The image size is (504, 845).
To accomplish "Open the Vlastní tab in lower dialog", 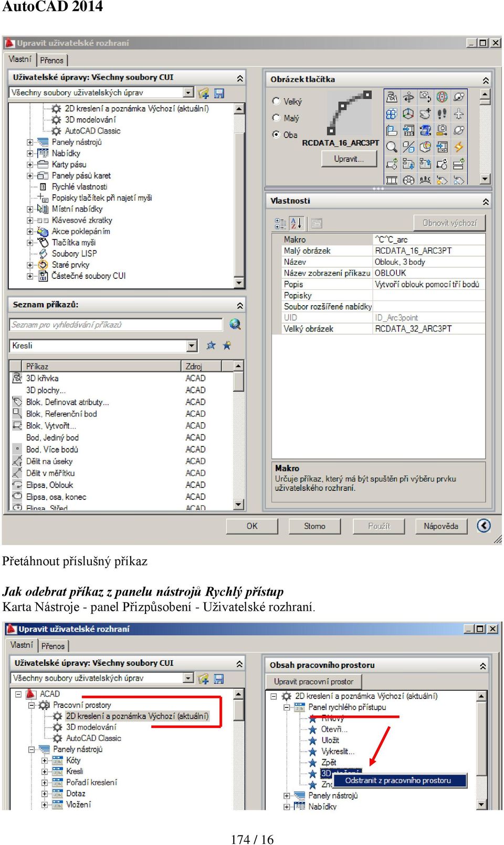I will coord(22,645).
